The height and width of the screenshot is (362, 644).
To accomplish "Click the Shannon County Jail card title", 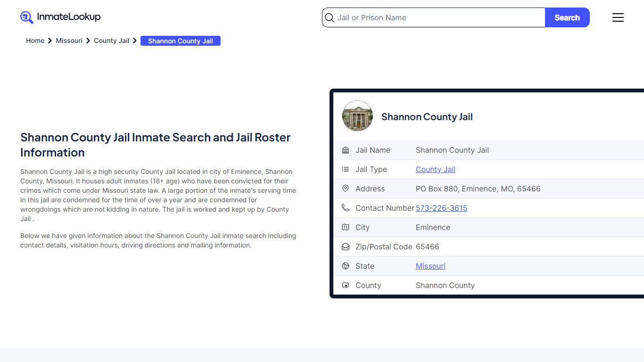I will [x=427, y=117].
